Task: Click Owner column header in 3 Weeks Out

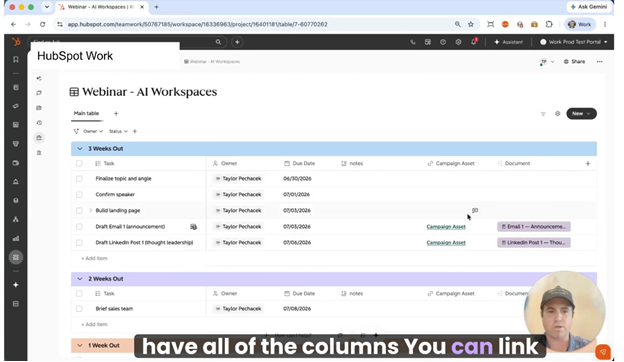Action: point(225,163)
